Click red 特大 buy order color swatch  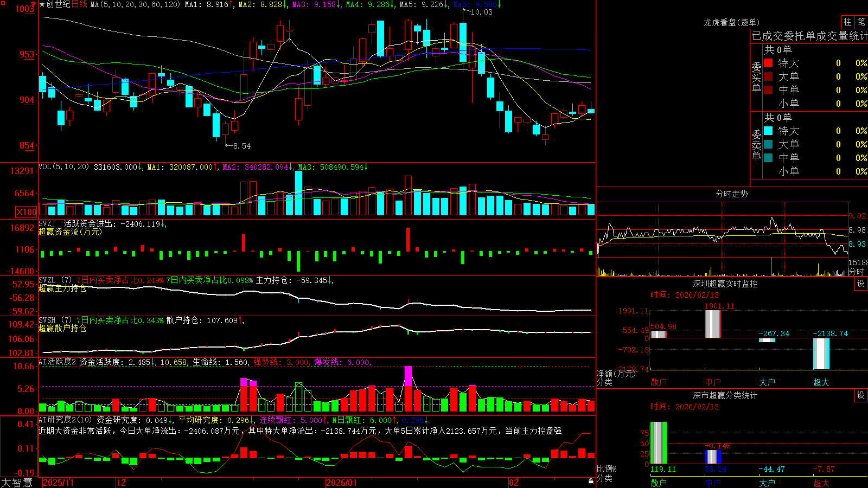pos(768,63)
